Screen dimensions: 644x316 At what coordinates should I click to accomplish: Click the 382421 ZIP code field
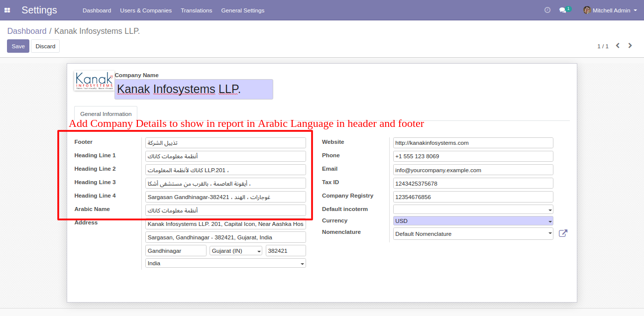(x=286, y=251)
